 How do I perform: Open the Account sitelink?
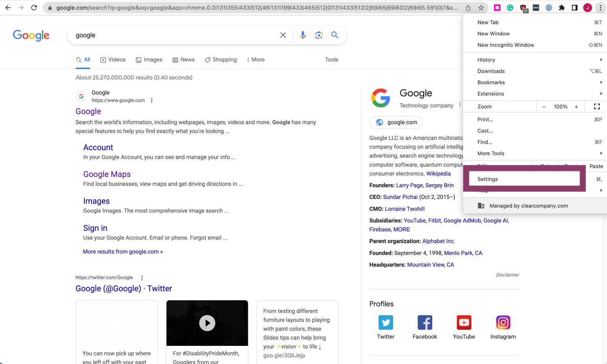(98, 148)
